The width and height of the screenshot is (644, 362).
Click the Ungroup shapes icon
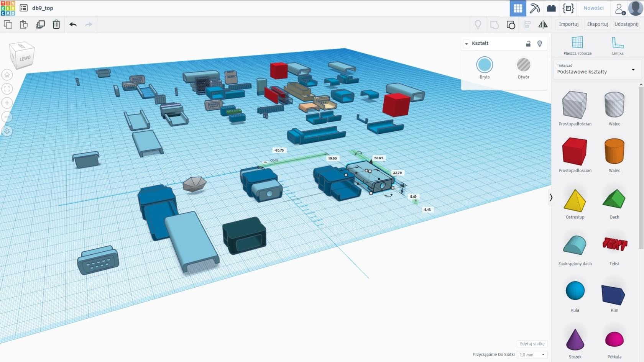(511, 25)
